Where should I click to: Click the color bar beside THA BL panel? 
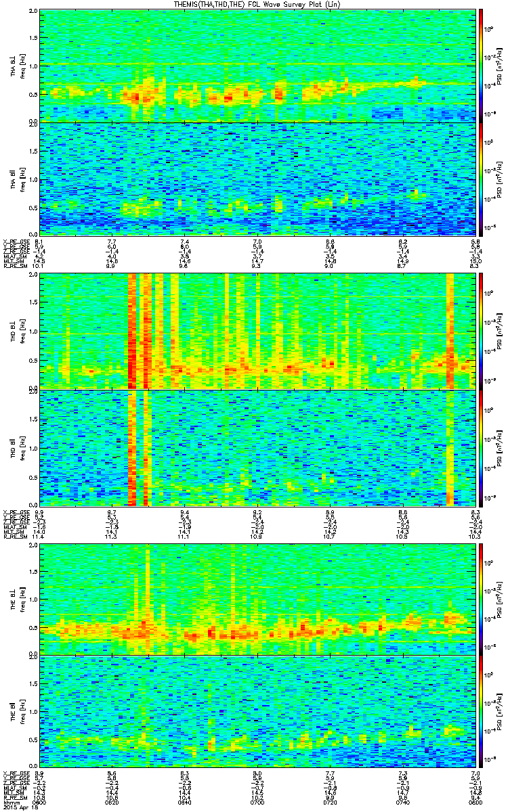(x=481, y=66)
